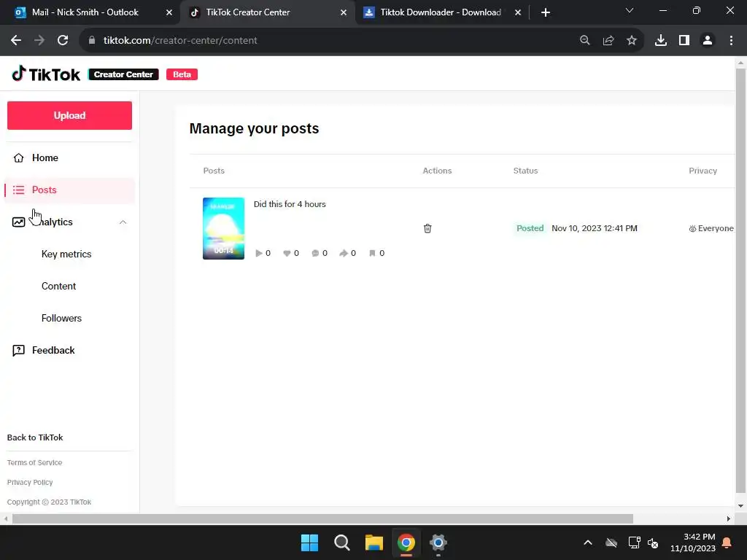Open Chrome downloads icon

click(661, 41)
